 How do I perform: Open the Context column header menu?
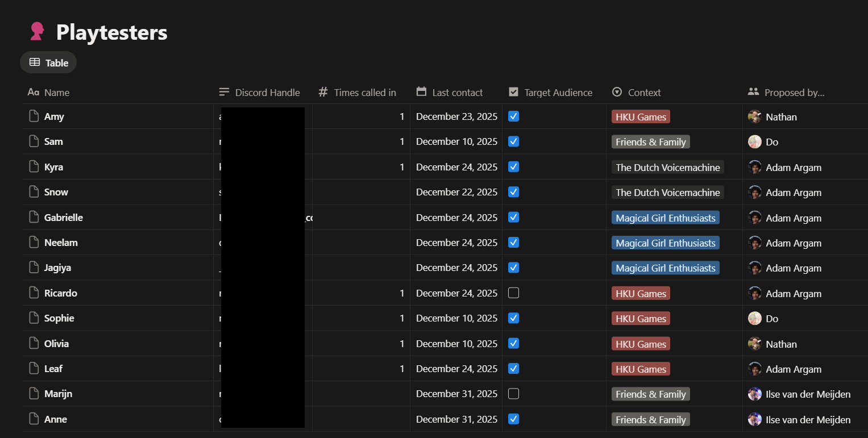point(643,93)
